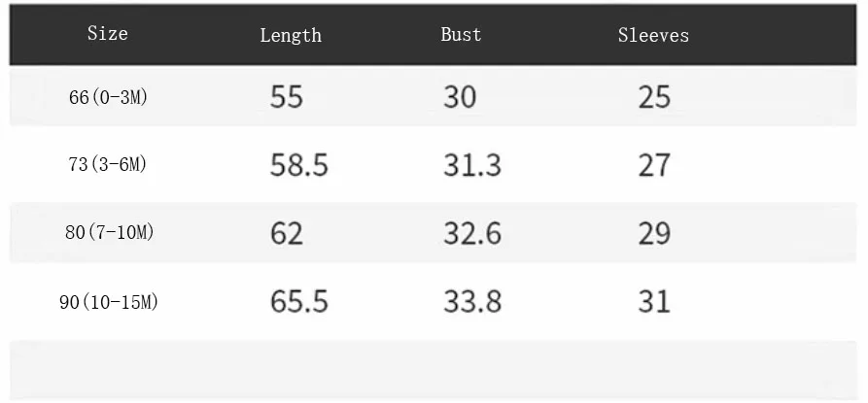
Task: Click the Length column header
Action: (x=291, y=35)
